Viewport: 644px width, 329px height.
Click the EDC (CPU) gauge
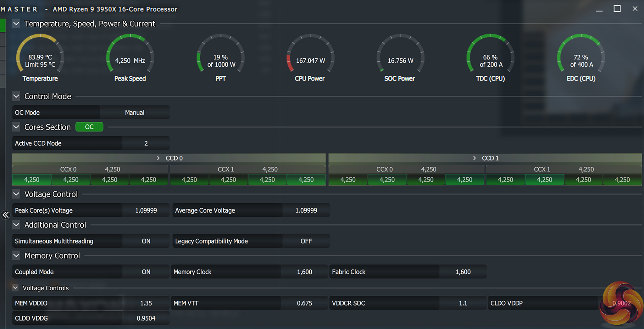pyautogui.click(x=581, y=57)
